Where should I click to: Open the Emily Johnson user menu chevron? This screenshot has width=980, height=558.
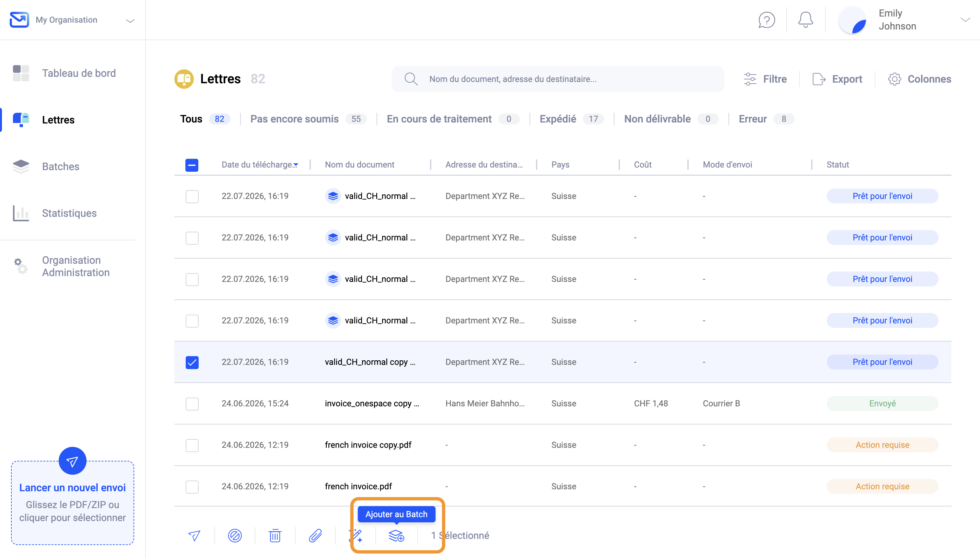tap(965, 20)
